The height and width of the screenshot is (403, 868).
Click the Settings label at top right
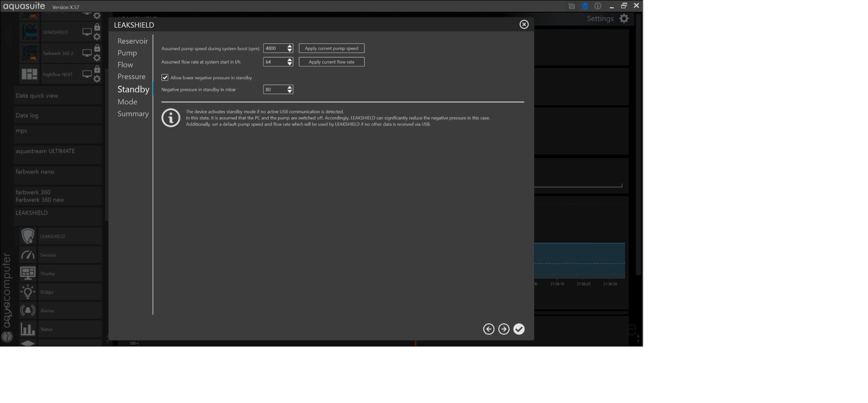point(600,18)
